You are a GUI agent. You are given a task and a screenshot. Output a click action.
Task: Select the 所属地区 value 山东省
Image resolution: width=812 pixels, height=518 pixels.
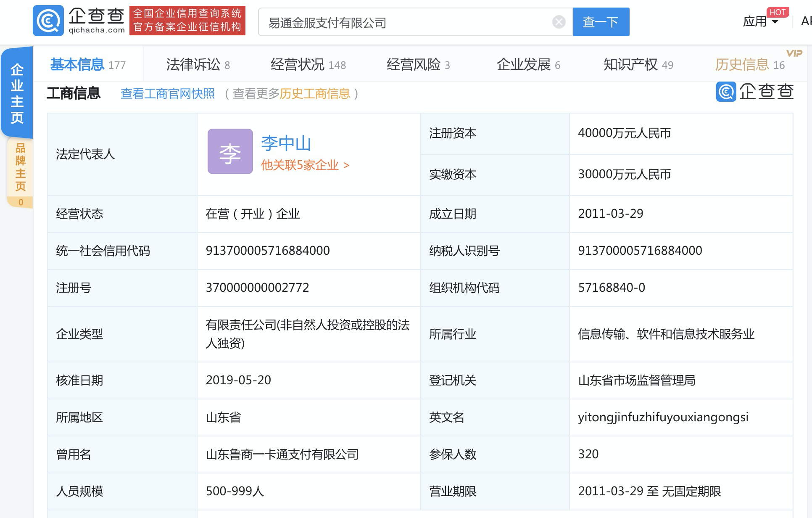click(223, 417)
